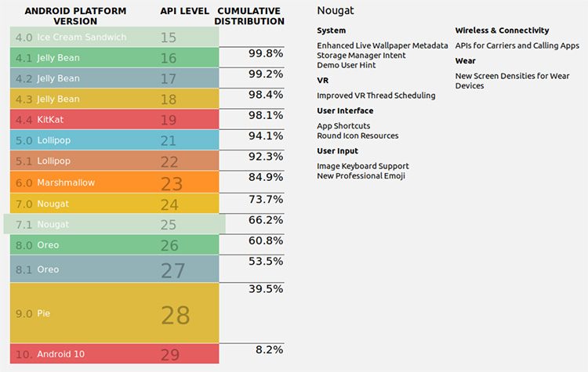Choose the 4.4 KitKat platform bar
The width and height of the screenshot is (588, 372).
tap(114, 120)
